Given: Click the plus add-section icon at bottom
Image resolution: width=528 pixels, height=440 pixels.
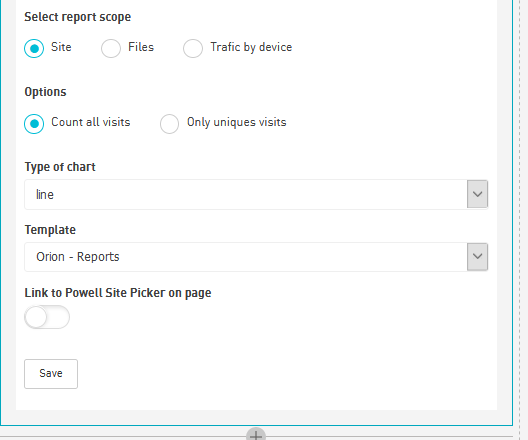Looking at the screenshot, I should 256,435.
